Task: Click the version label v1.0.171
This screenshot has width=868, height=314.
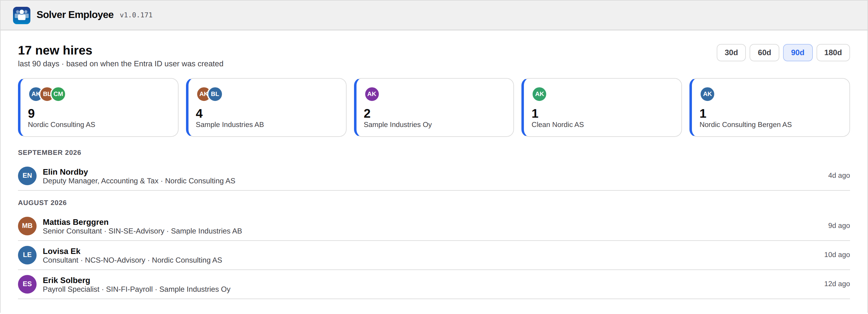Action: 136,15
